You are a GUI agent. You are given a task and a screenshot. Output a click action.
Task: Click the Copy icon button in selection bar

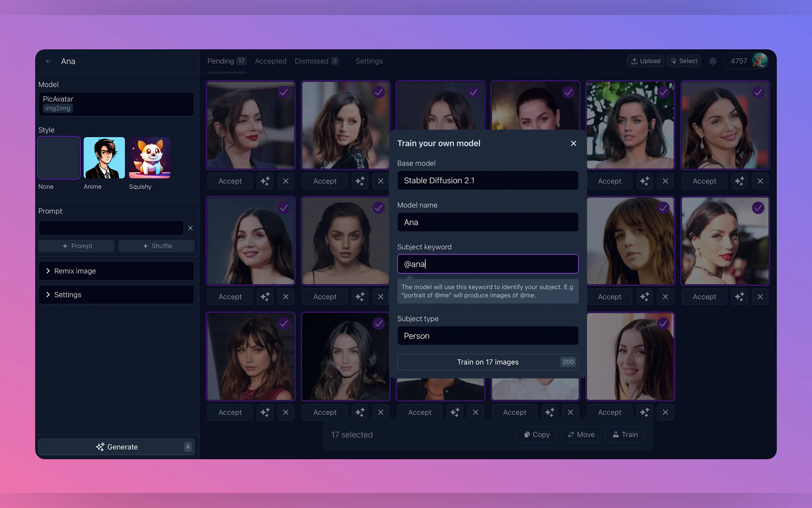536,434
